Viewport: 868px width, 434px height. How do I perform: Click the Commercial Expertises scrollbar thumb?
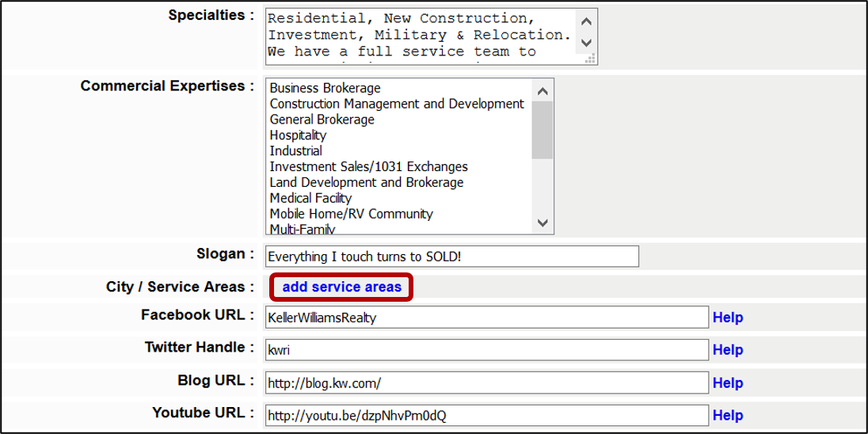542,130
